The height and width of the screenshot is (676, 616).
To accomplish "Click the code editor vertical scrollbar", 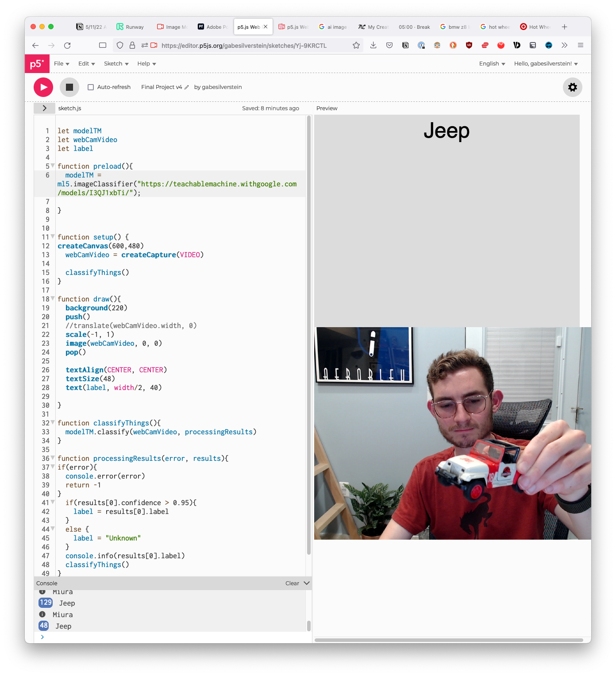I will [309, 335].
